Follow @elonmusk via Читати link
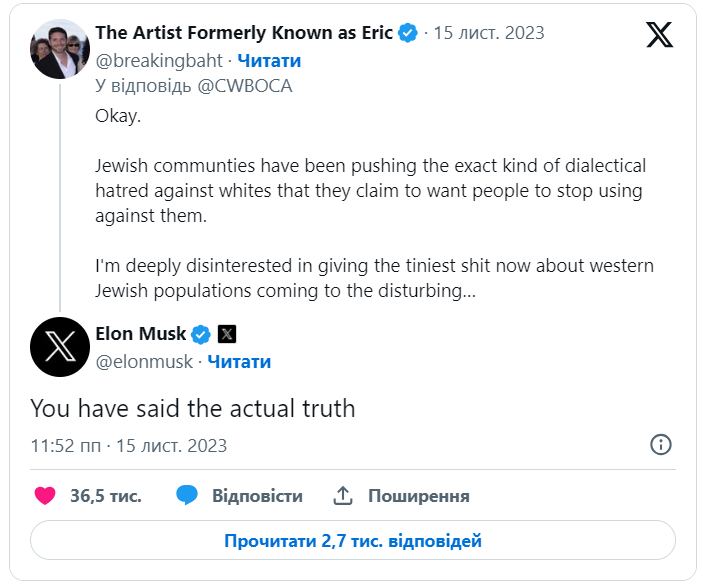 239,361
